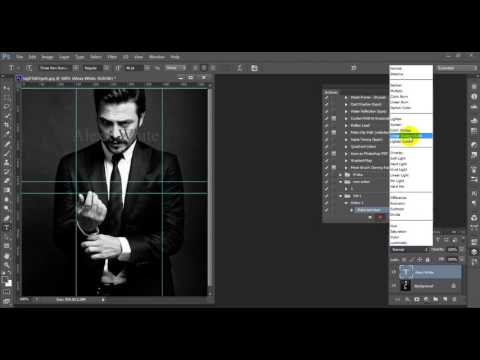Toggle text orientation icon in options bar
Image resolution: width=480 pixels, height=360 pixels.
29,68
